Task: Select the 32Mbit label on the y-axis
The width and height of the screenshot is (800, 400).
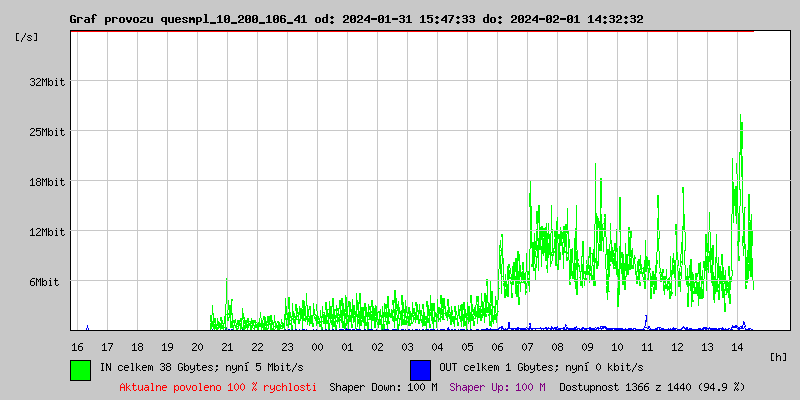Action: [47, 82]
